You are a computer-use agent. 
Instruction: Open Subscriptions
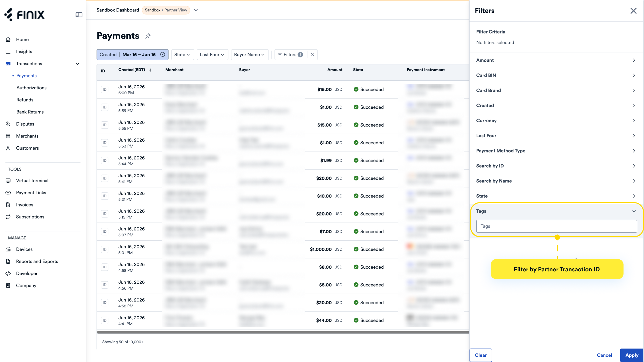point(30,217)
